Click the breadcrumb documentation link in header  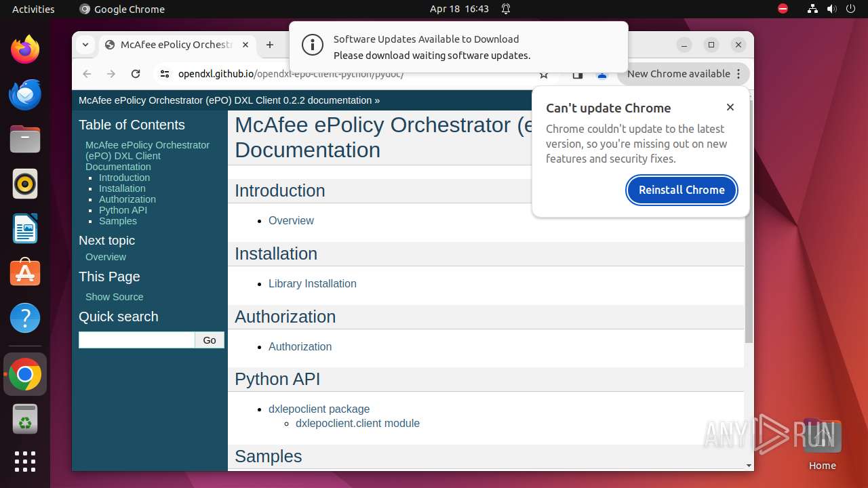pos(225,100)
